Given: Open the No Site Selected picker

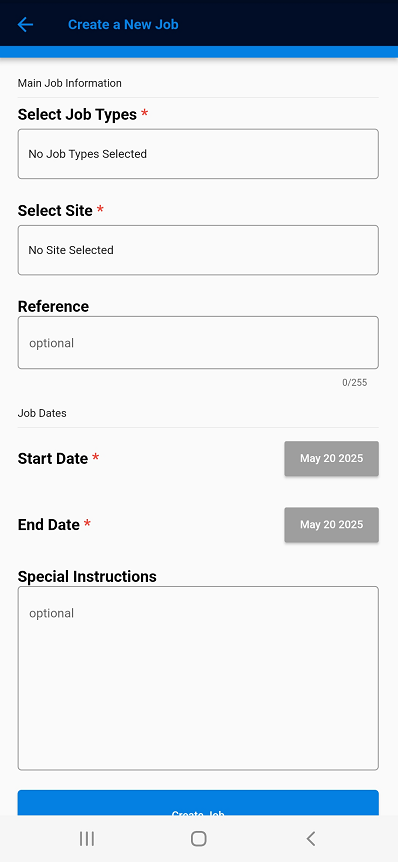Looking at the screenshot, I should click(198, 250).
